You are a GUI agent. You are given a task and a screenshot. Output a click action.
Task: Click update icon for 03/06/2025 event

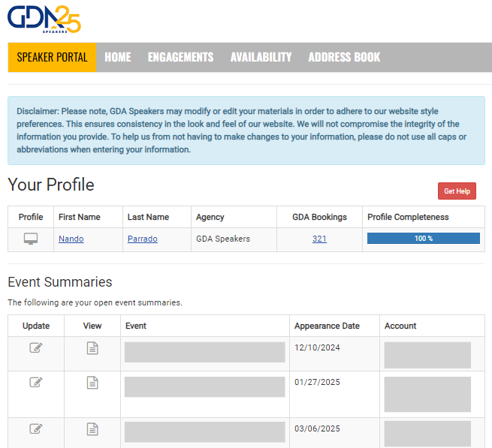click(x=36, y=428)
